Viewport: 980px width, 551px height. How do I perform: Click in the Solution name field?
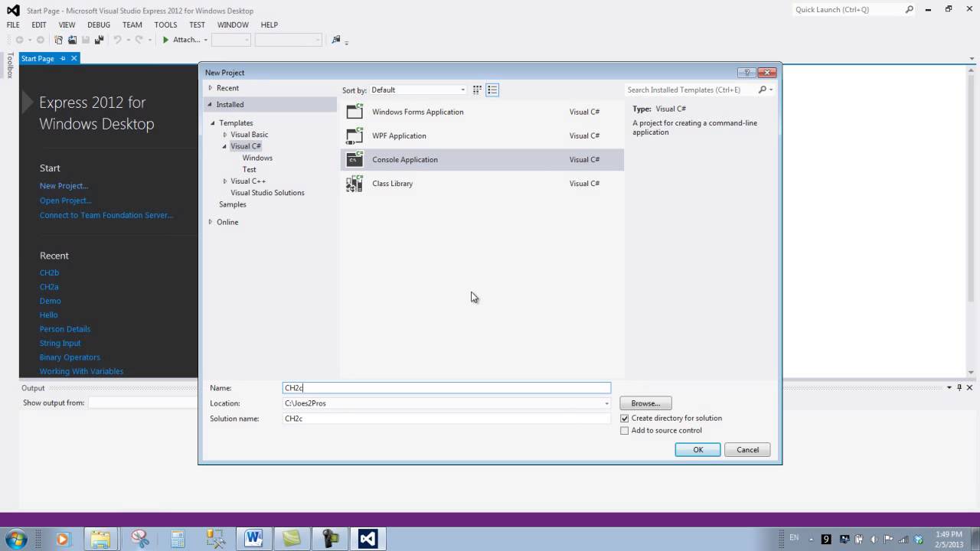pos(447,419)
